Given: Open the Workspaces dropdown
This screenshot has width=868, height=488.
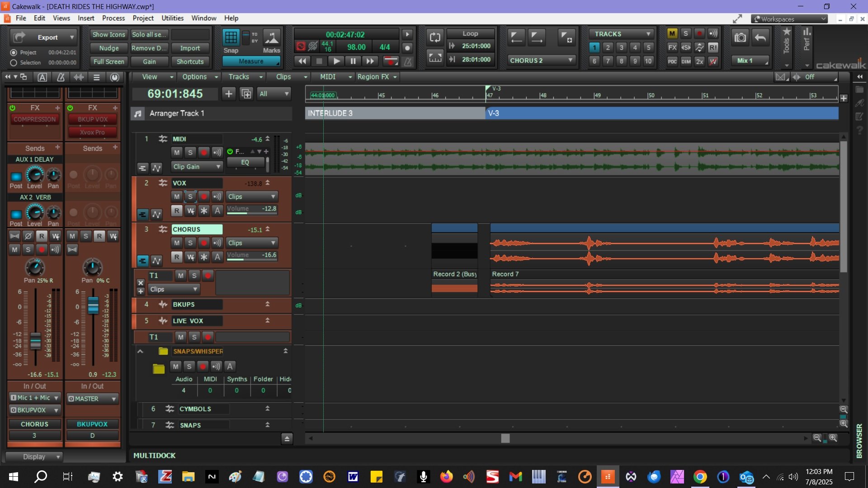Looking at the screenshot, I should (789, 19).
